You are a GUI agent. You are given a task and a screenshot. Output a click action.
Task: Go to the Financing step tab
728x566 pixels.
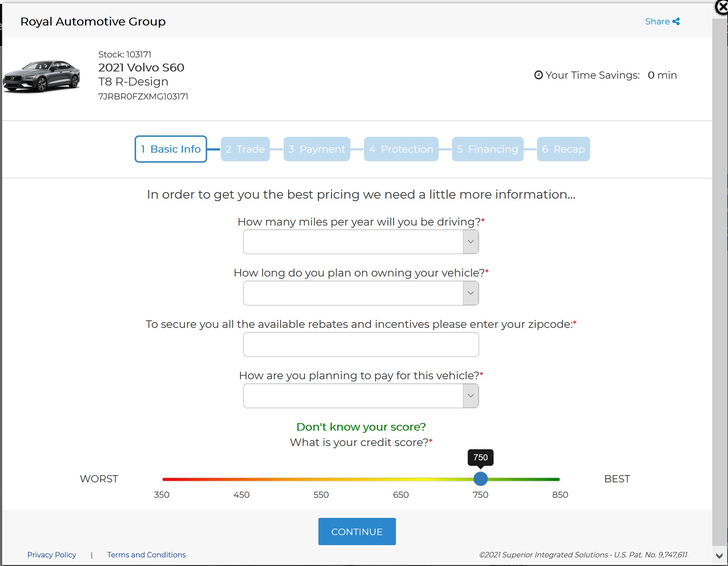[x=487, y=149]
